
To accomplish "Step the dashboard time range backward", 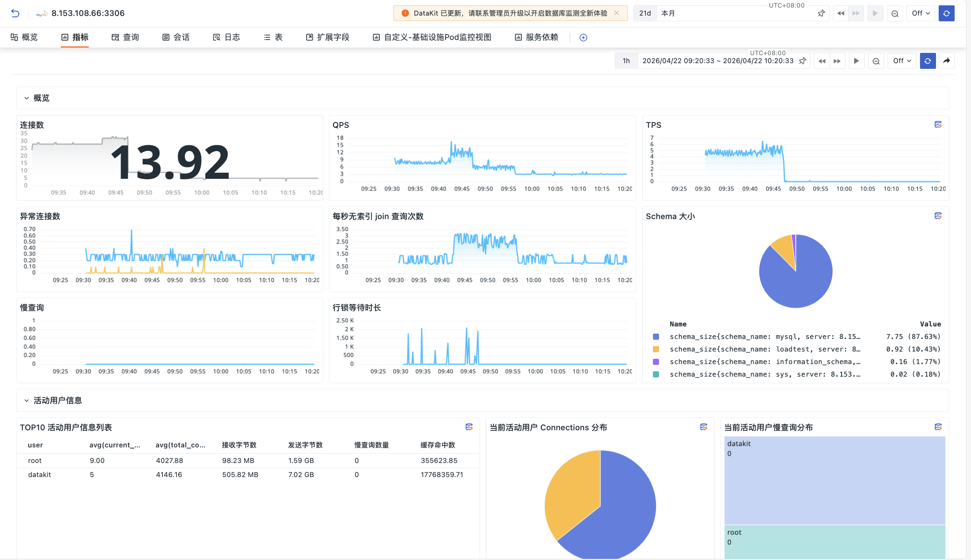I will click(x=822, y=61).
